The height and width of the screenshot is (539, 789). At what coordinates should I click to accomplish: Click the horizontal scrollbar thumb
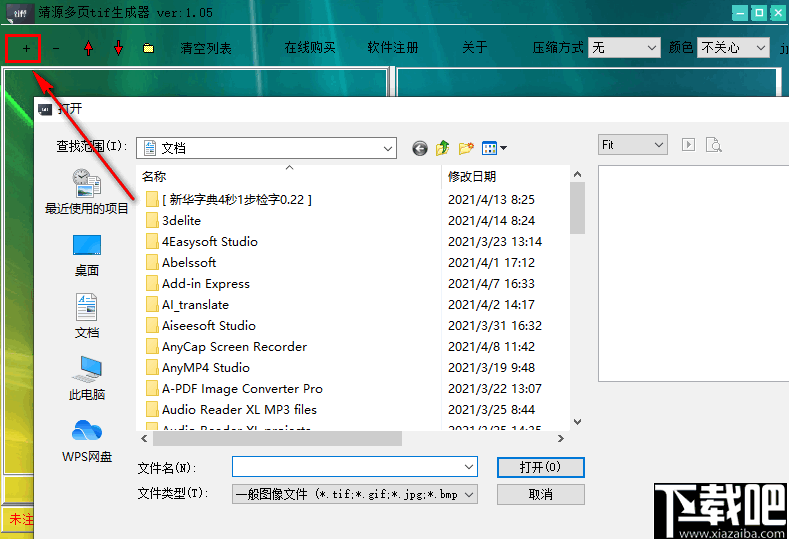click(277, 439)
